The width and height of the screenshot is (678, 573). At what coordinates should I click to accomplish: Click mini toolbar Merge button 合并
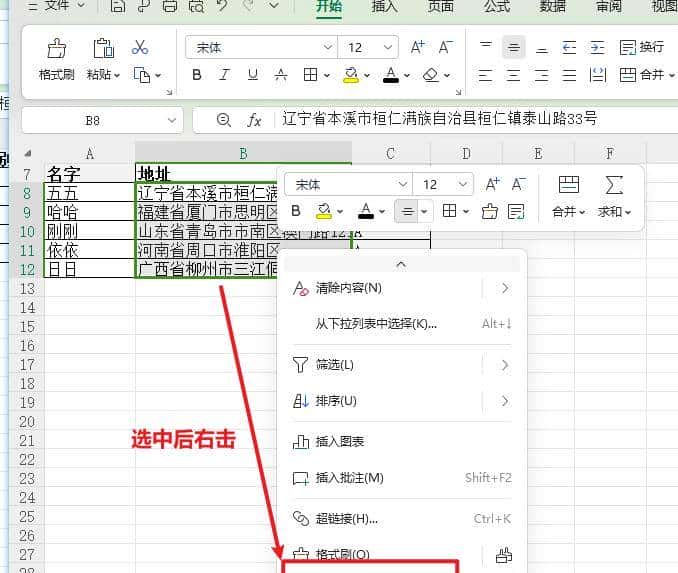tap(569, 196)
